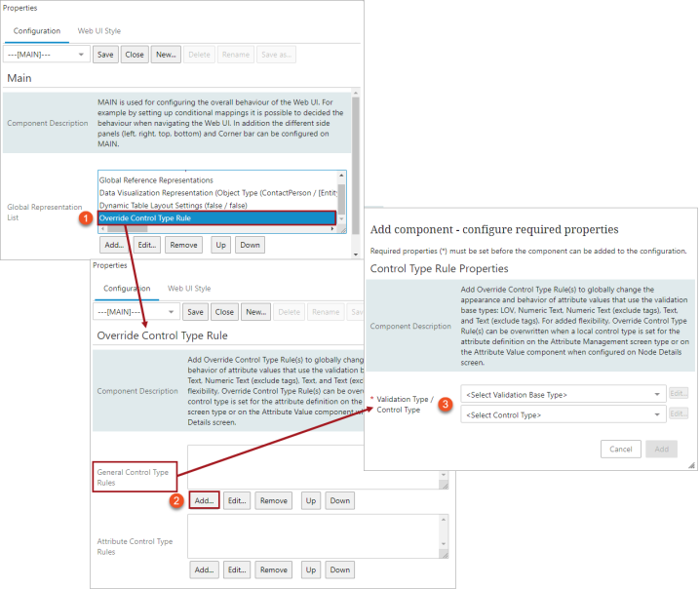Click Edit... beside Select Validation Base Type
The image size is (700, 589).
(x=679, y=393)
